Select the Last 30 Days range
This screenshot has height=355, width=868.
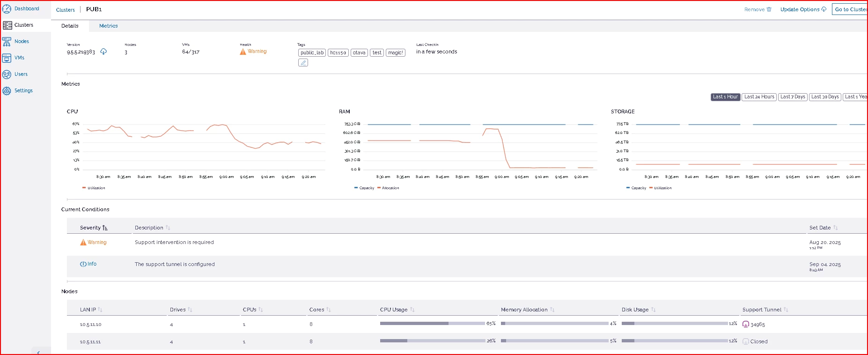coord(825,97)
